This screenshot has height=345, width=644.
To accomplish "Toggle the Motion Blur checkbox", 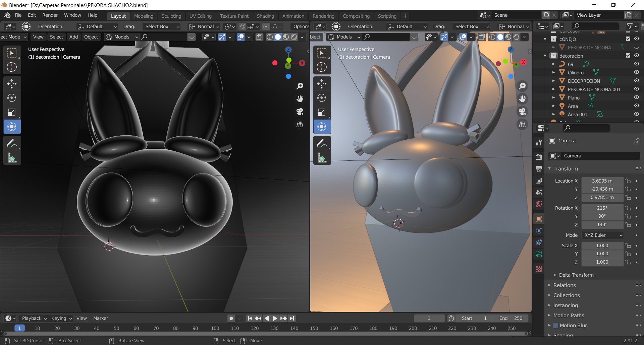I will (556, 326).
